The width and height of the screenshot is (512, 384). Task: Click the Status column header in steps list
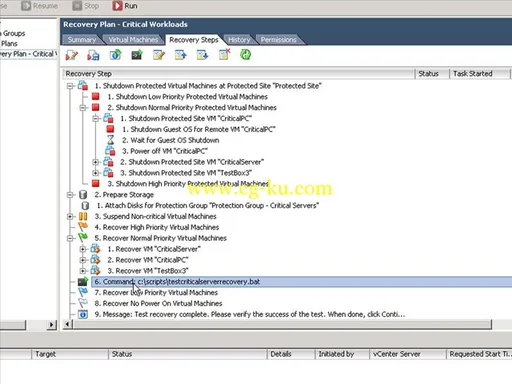click(x=432, y=74)
